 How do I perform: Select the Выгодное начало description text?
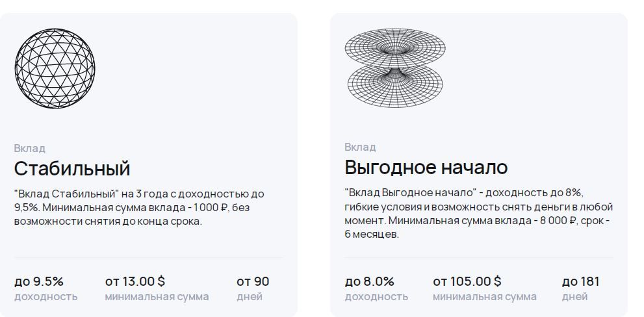478,214
